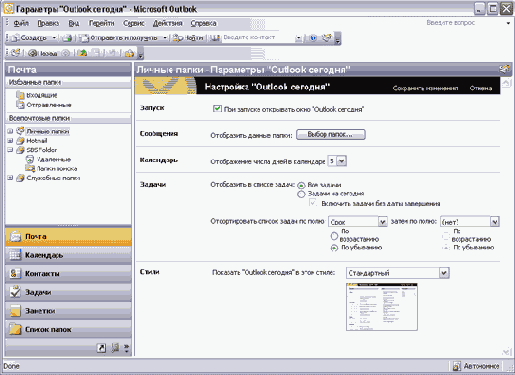Image resolution: width=515 pixels, height=375 pixels.
Task: Click the Назад back button
Action: (42, 53)
